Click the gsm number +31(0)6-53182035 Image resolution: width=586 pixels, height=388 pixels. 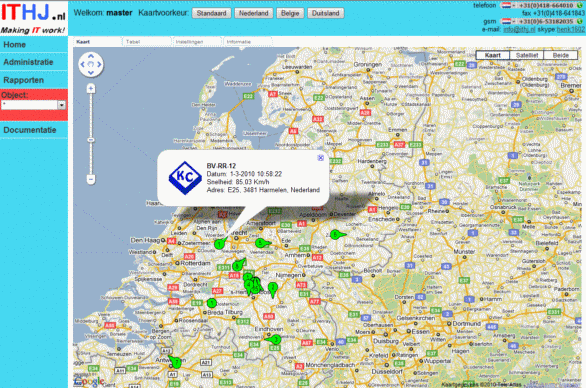546,21
